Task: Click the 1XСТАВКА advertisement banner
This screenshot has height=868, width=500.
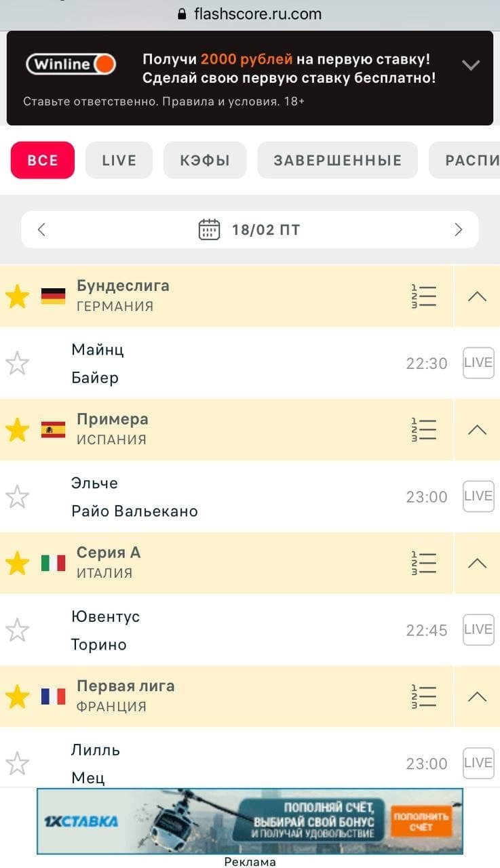Action: click(250, 821)
